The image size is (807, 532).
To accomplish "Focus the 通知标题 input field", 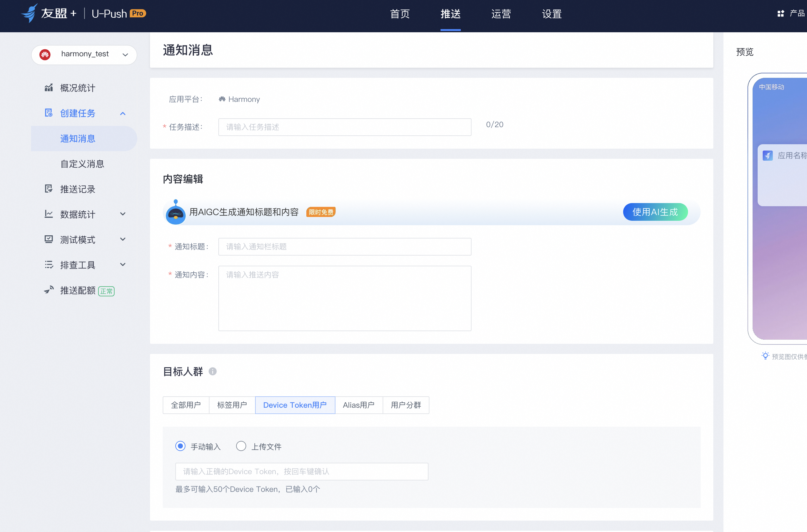I will click(x=345, y=247).
